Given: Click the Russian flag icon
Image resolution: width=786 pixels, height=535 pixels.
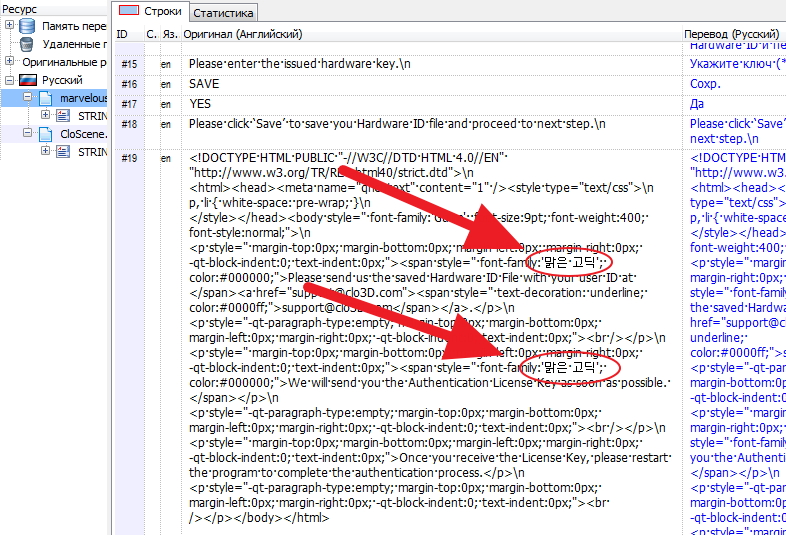Looking at the screenshot, I should pos(28,80).
